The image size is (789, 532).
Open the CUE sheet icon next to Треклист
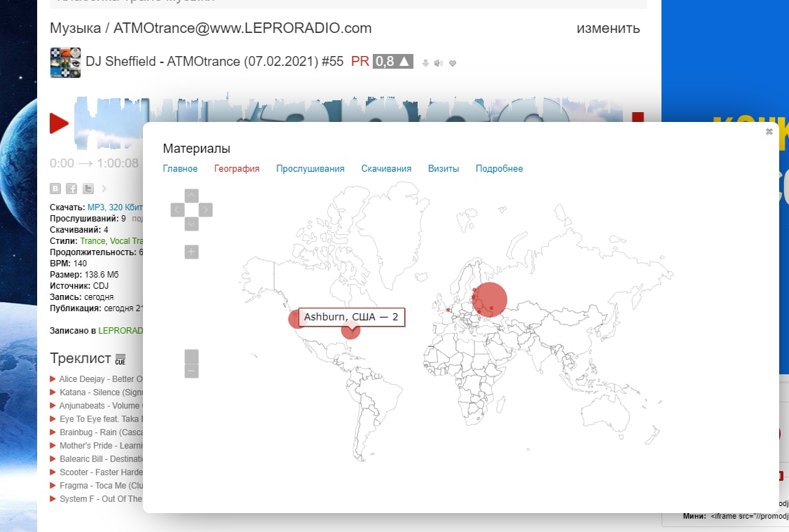pos(121,358)
